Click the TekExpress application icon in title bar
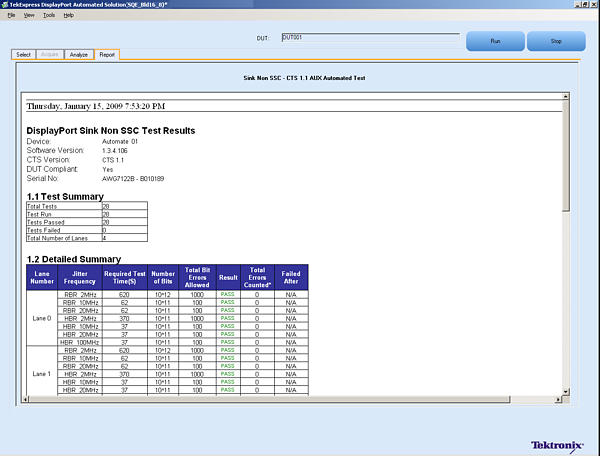Screen dimensions: 600x456 [5, 5]
